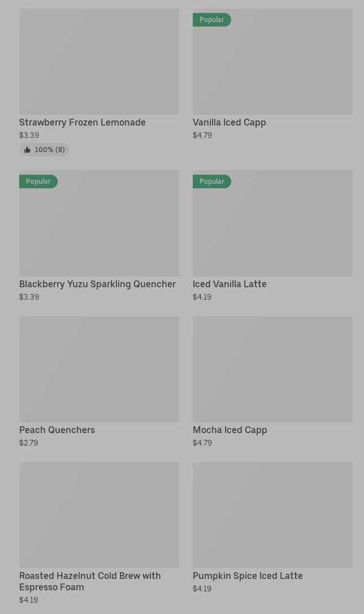Image resolution: width=364 pixels, height=614 pixels.
Task: Click the Iced Vanilla Latte thumbnail
Action: [272, 226]
